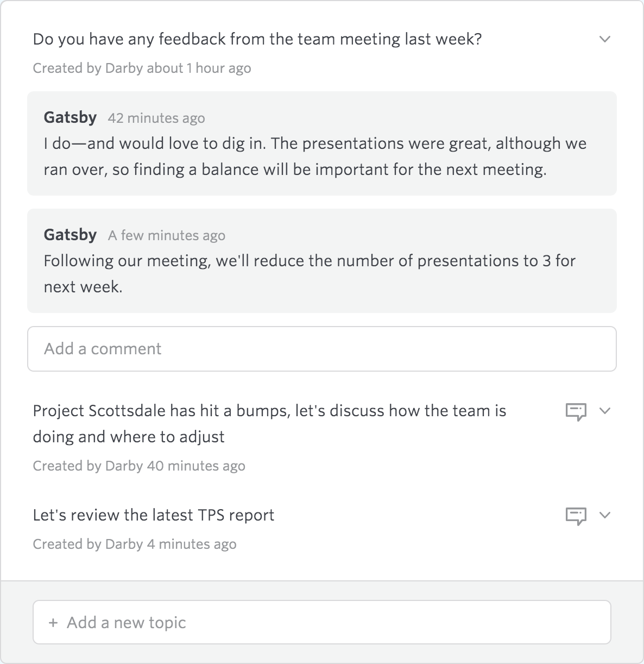The width and height of the screenshot is (644, 664).
Task: Click Gatsby's name on the first comment
Action: (x=70, y=117)
